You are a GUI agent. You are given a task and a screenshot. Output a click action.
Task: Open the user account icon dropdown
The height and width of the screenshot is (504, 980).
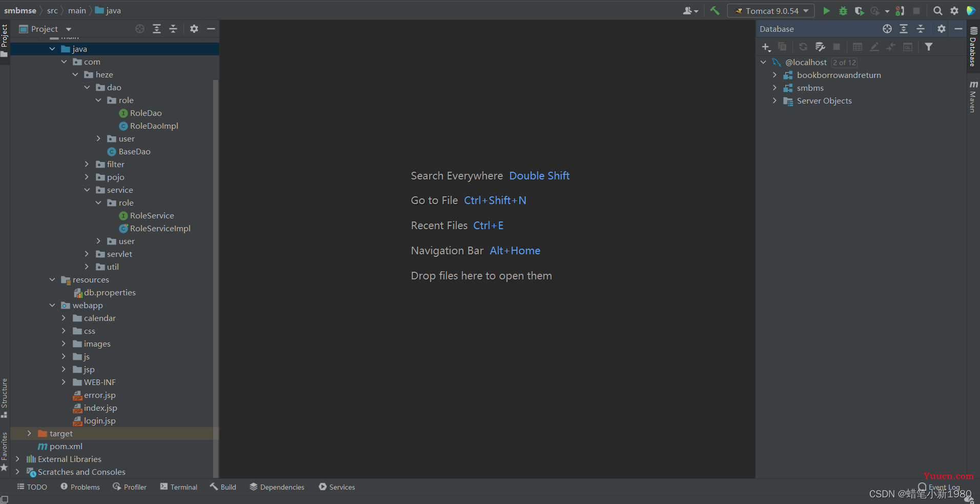click(x=691, y=10)
